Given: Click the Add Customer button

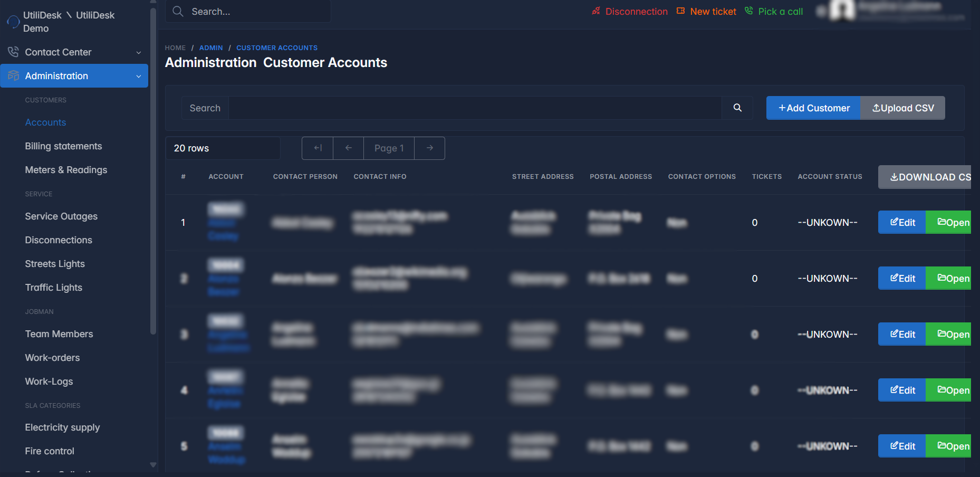Looking at the screenshot, I should 813,108.
